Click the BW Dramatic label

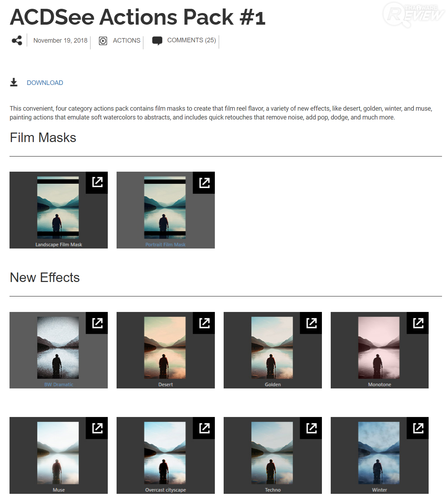pyautogui.click(x=59, y=385)
